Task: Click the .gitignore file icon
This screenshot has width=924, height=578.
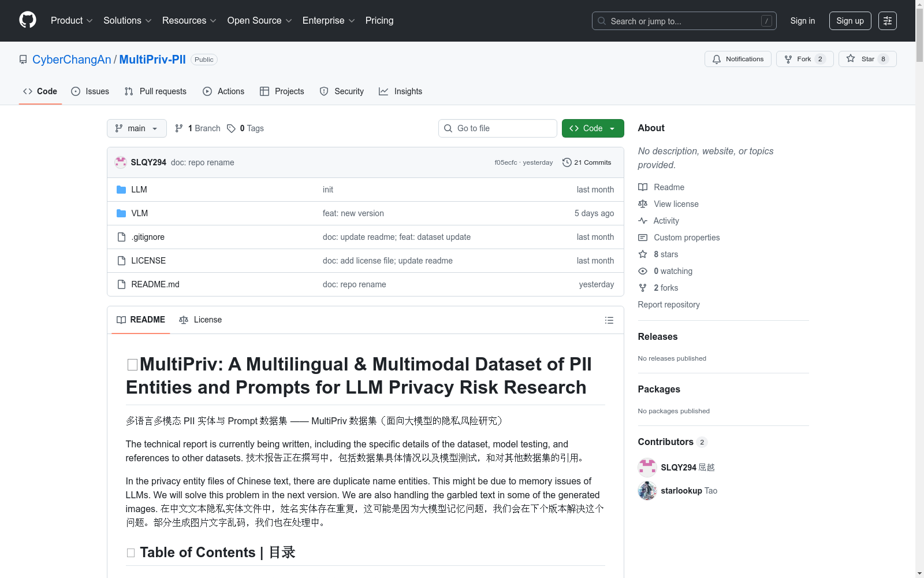Action: tap(121, 237)
